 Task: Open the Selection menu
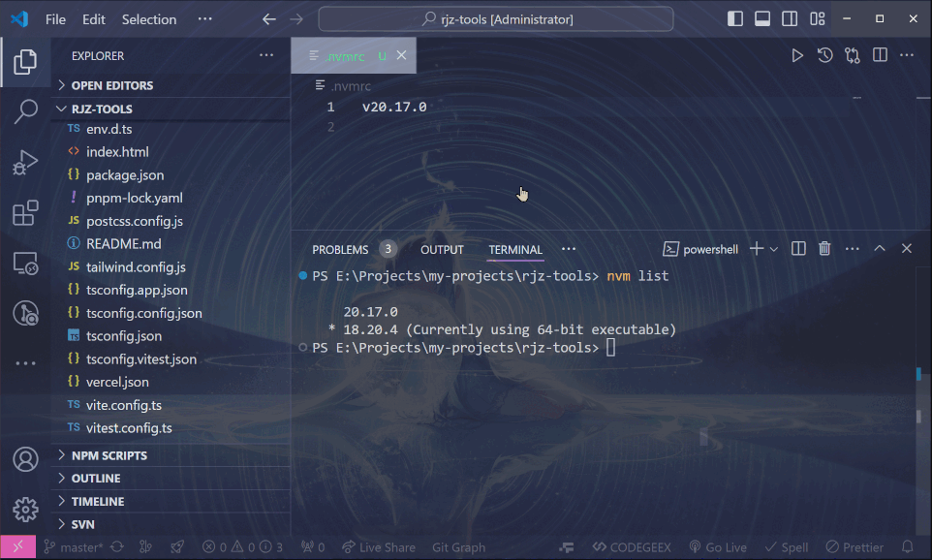pyautogui.click(x=148, y=18)
